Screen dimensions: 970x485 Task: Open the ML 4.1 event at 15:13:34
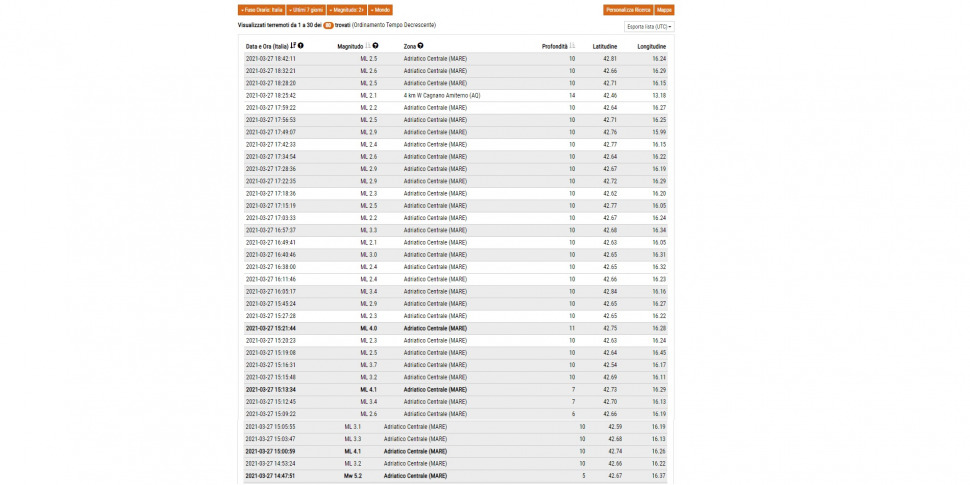click(455, 390)
